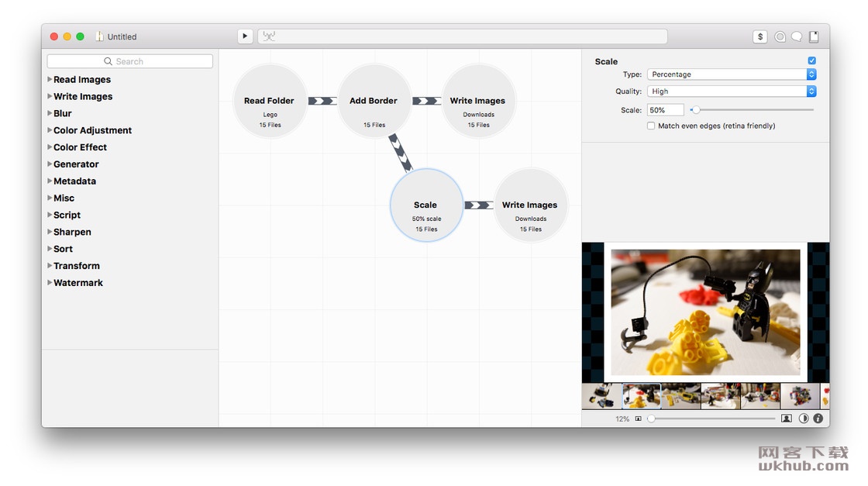Select the first filmstrip thumbnail with Lego car
Screen dimensions: 868x486
coord(601,396)
